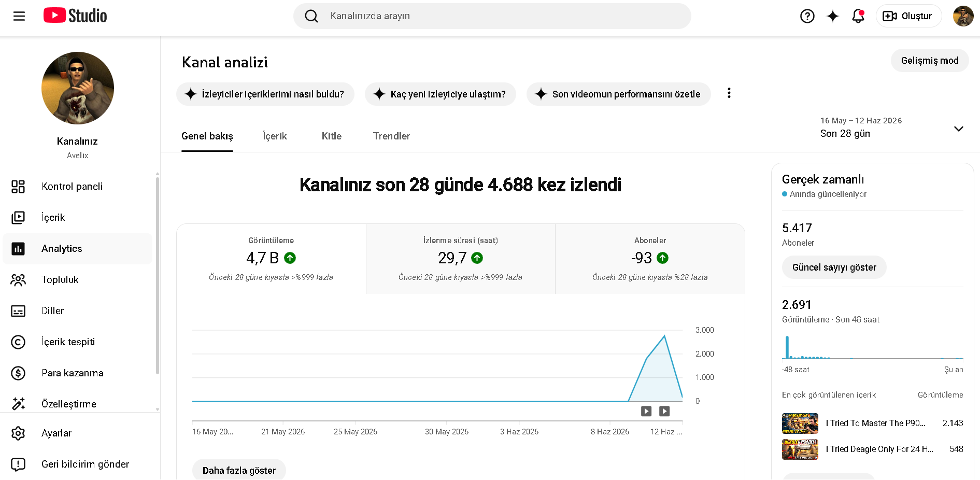This screenshot has height=480, width=980.
Task: Switch to Kitle tab
Action: [x=332, y=136]
